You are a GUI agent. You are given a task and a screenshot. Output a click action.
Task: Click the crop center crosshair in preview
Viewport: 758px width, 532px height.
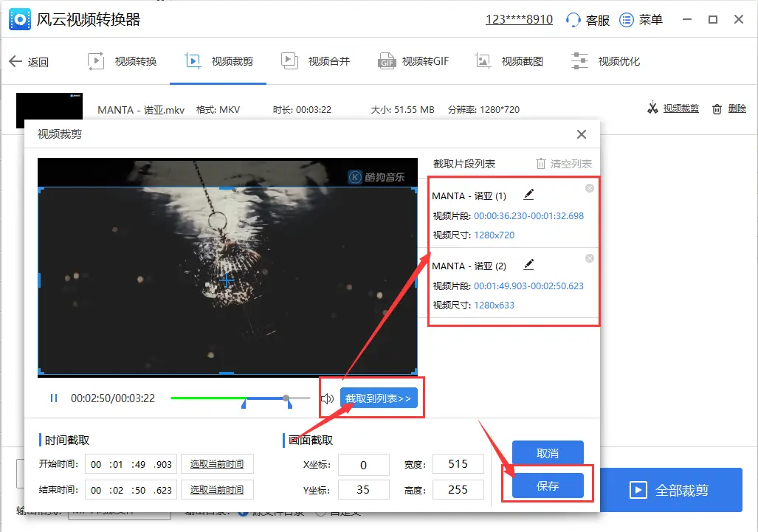click(227, 280)
